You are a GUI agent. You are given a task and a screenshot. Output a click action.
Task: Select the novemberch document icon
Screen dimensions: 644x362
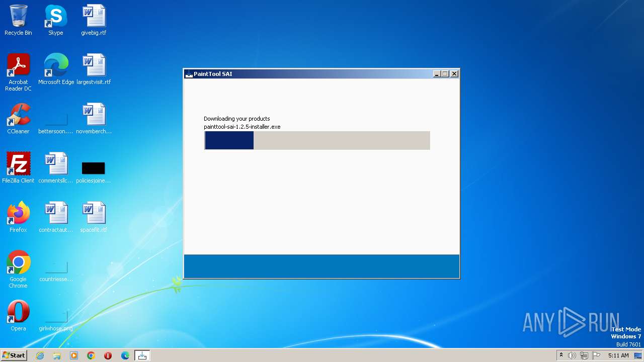(94, 119)
